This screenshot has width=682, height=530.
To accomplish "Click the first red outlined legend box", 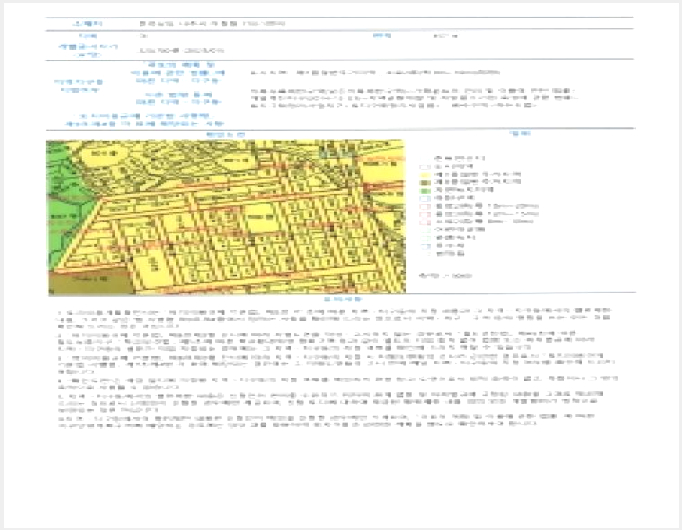I will coord(425,207).
